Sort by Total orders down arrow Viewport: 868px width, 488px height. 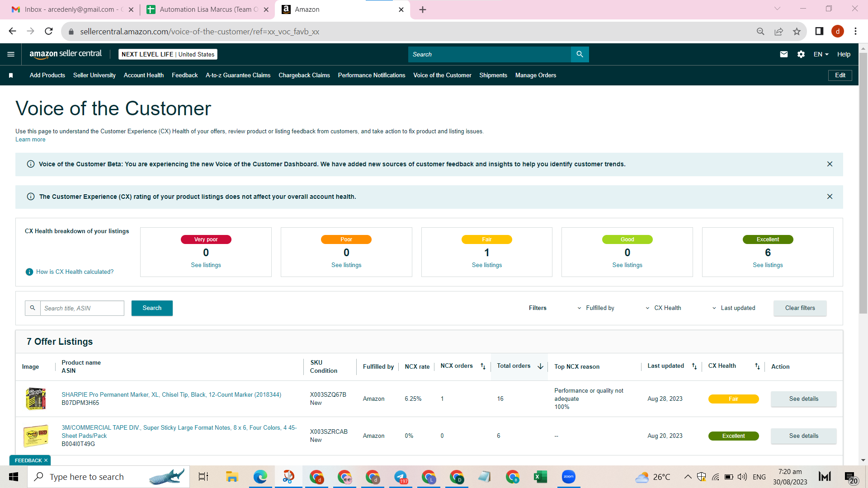[540, 366]
